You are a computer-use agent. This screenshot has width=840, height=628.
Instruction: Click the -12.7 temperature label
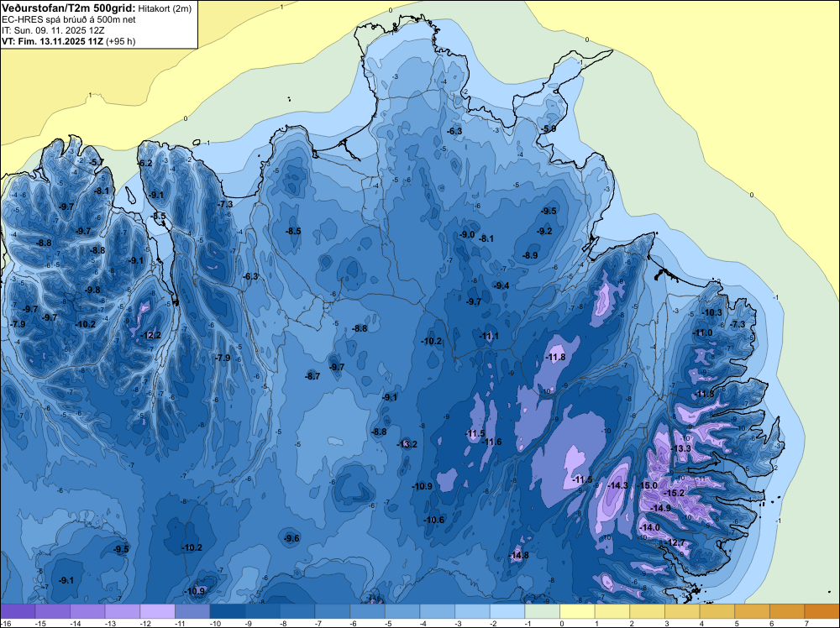pos(675,542)
